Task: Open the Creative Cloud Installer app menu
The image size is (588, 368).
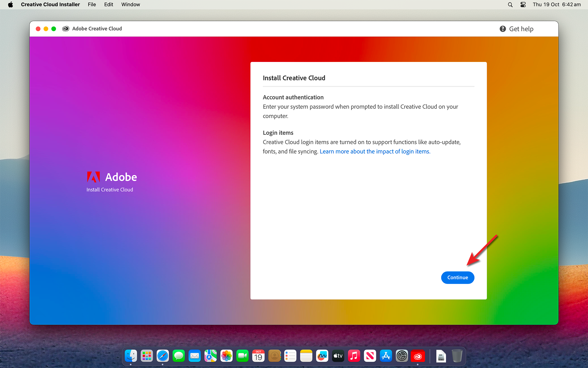Action: pyautogui.click(x=50, y=5)
